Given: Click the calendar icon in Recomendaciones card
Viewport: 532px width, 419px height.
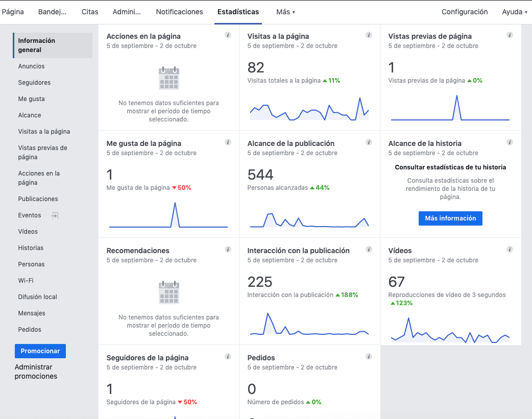Looking at the screenshot, I should click(x=168, y=292).
